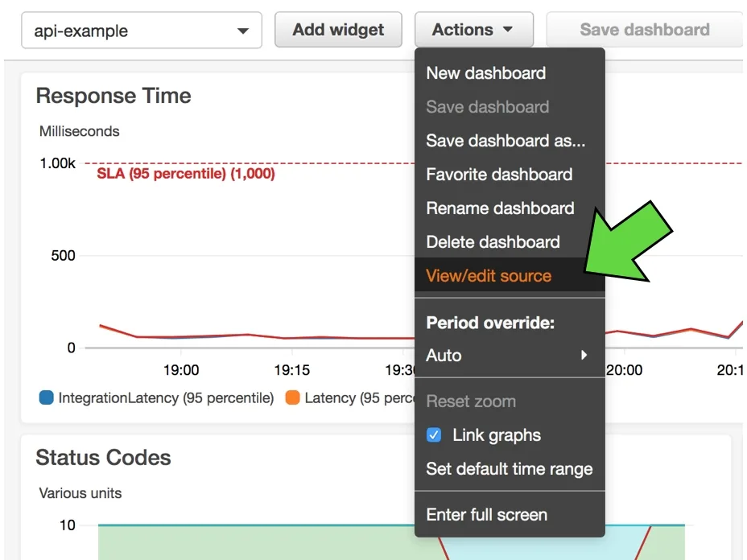Choose New dashboard from the Actions menu
The width and height of the screenshot is (747, 560).
[485, 73]
